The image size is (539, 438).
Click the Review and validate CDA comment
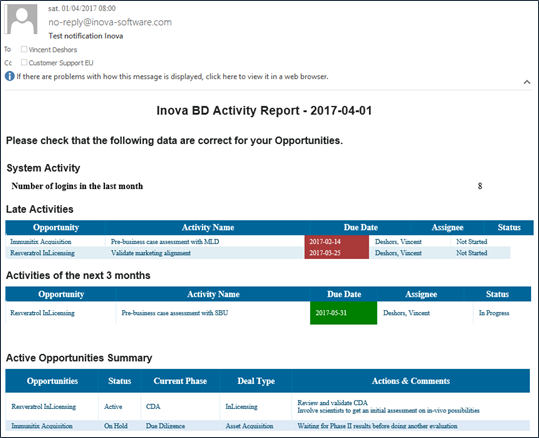pos(332,403)
